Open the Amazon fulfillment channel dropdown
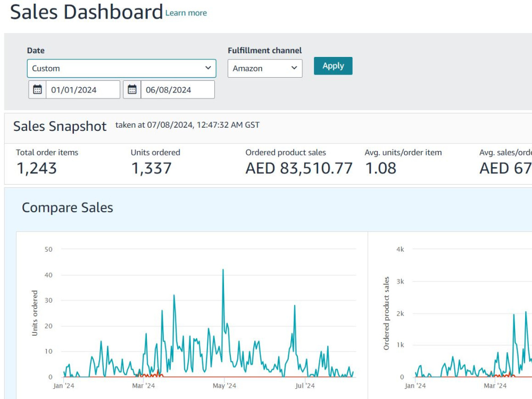The width and height of the screenshot is (532, 399). (x=265, y=68)
